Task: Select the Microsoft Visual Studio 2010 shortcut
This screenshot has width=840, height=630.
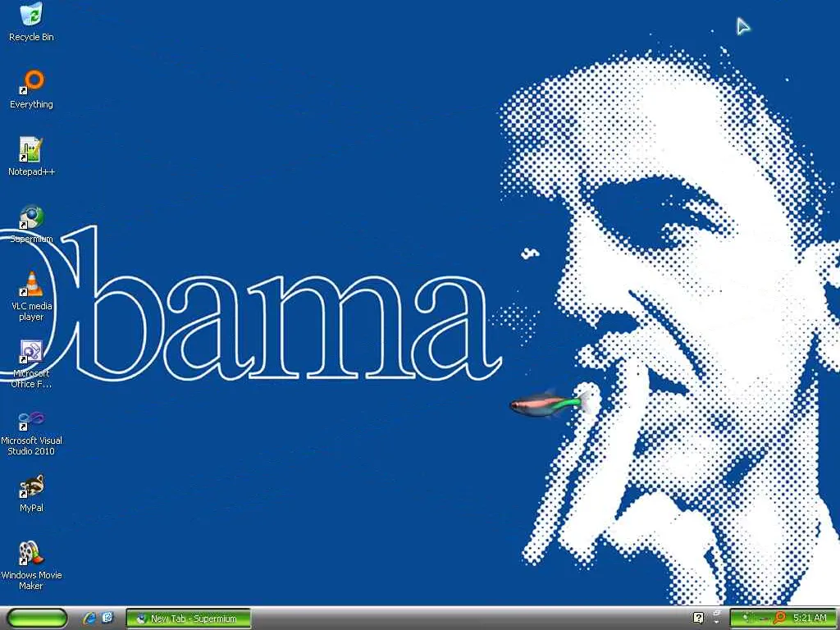Action: click(x=31, y=431)
